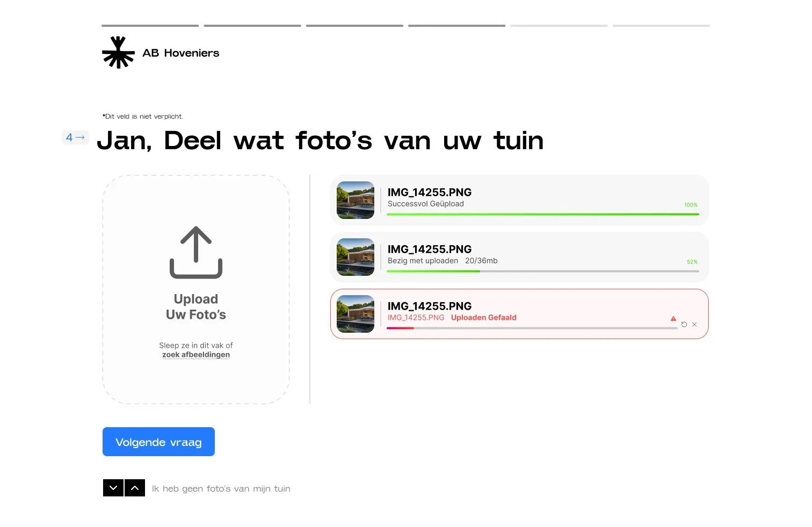Click the "52%" percentage label
The image size is (812, 527).
[x=692, y=262]
